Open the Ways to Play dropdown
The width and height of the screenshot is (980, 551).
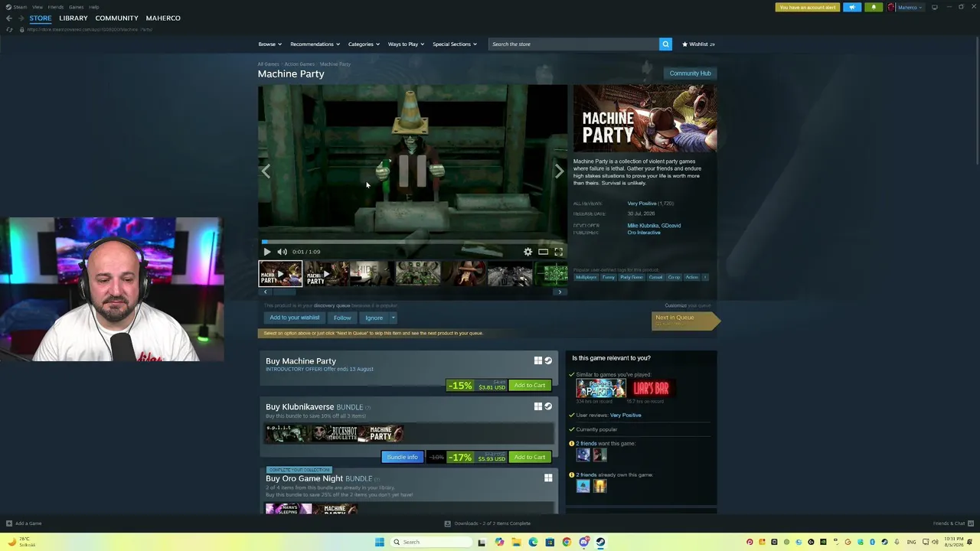[x=406, y=44]
